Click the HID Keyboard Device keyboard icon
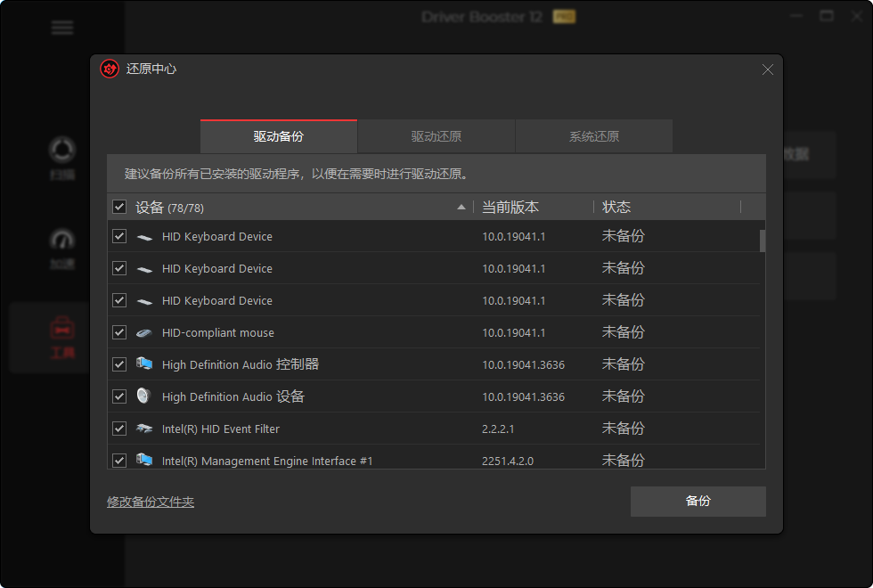This screenshot has width=873, height=588. (x=143, y=236)
